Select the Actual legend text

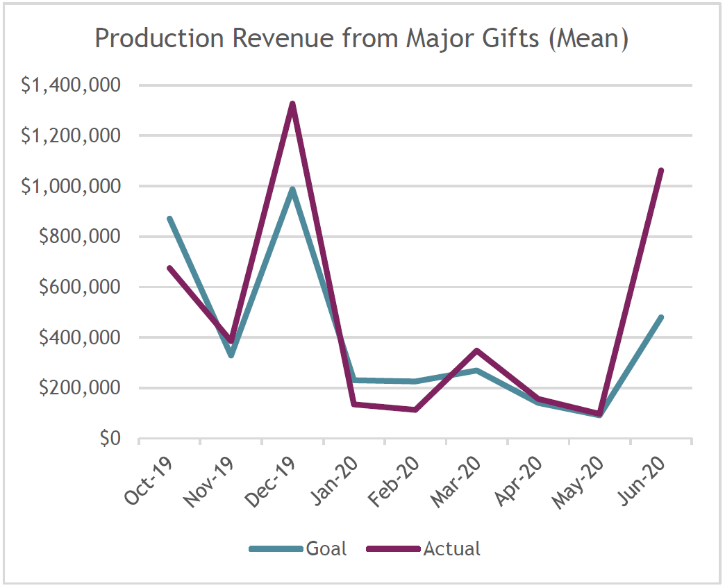point(452,548)
